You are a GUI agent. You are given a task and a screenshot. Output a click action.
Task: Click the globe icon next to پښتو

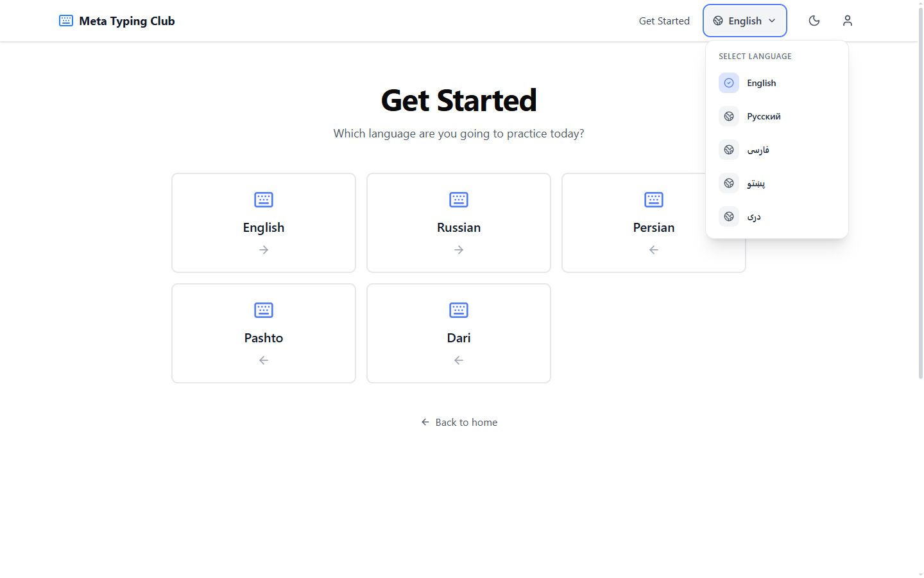pyautogui.click(x=729, y=183)
